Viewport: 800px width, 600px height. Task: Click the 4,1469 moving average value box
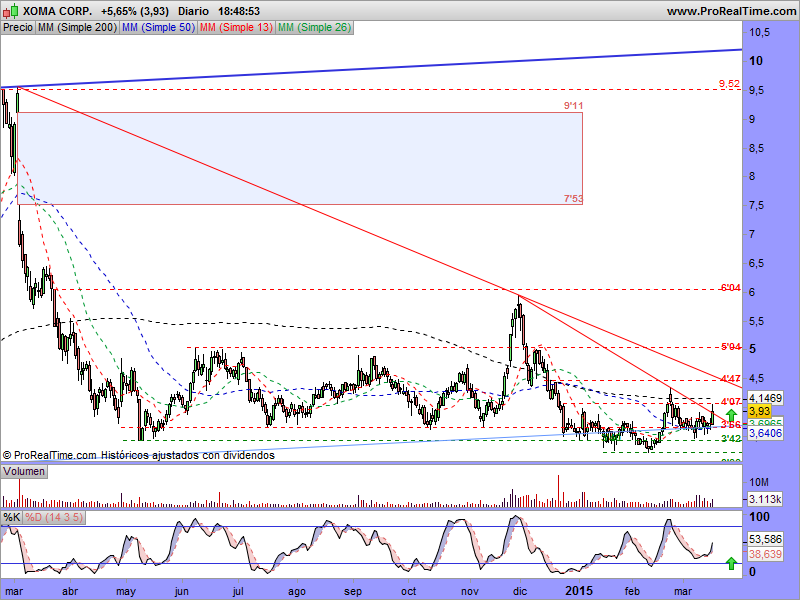pyautogui.click(x=765, y=398)
